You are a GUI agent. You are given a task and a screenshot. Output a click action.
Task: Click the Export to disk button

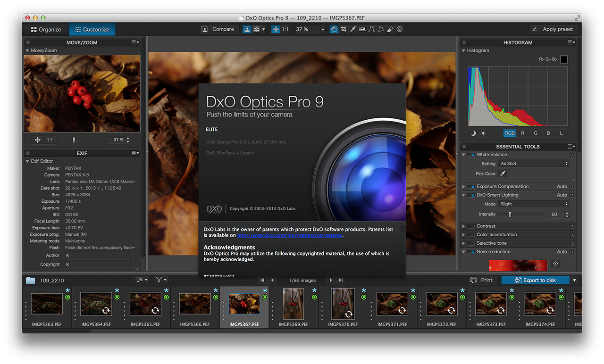[x=535, y=280]
